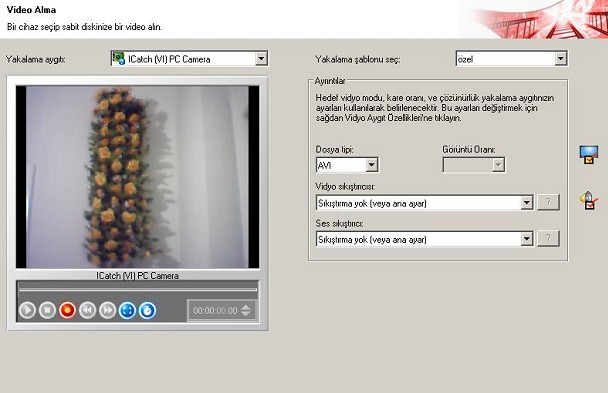
Task: Toggle full screen preview icon
Action: click(x=127, y=310)
